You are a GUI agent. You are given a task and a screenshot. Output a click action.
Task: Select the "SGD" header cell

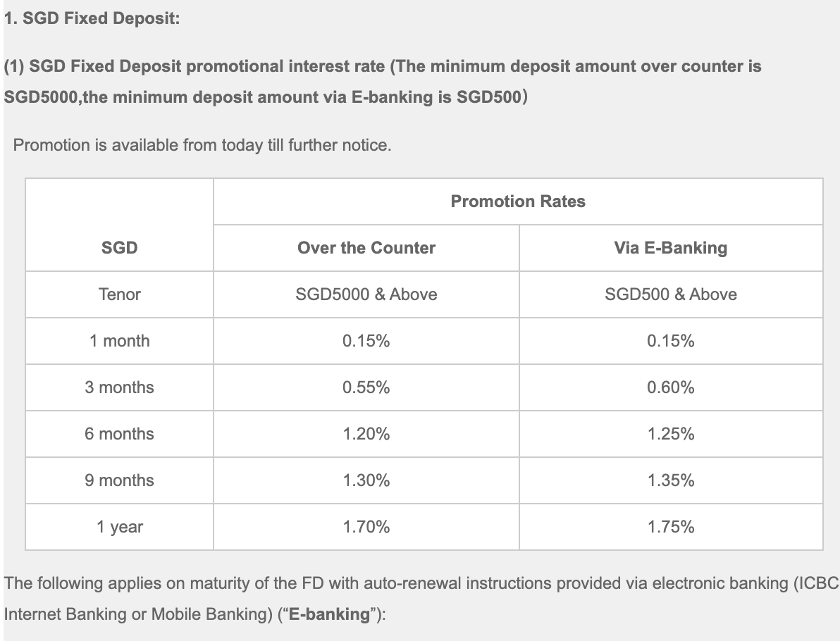tap(120, 248)
